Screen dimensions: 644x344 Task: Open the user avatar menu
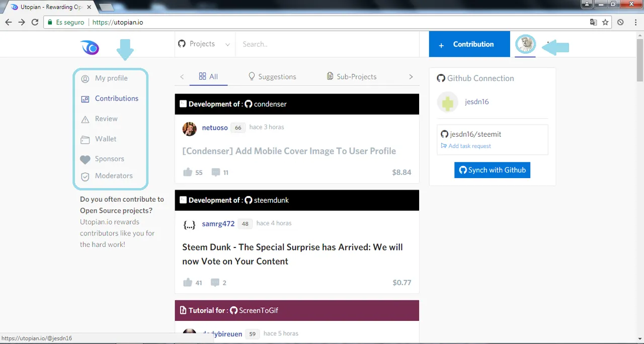click(526, 45)
